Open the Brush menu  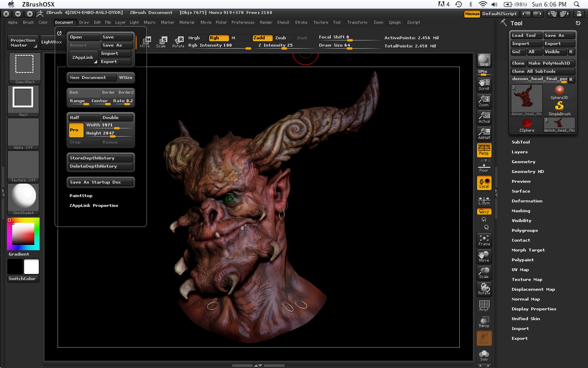(28, 22)
